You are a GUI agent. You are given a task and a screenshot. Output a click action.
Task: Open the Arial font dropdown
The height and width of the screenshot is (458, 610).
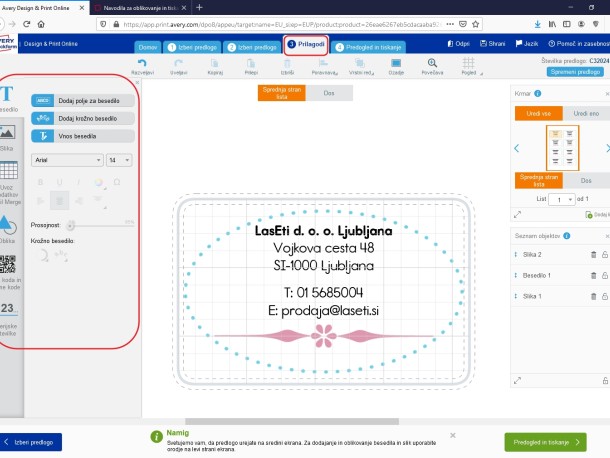click(x=67, y=160)
